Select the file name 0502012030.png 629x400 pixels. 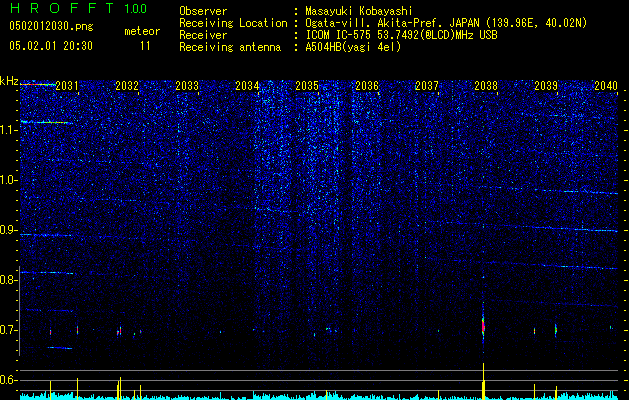[x=51, y=26]
